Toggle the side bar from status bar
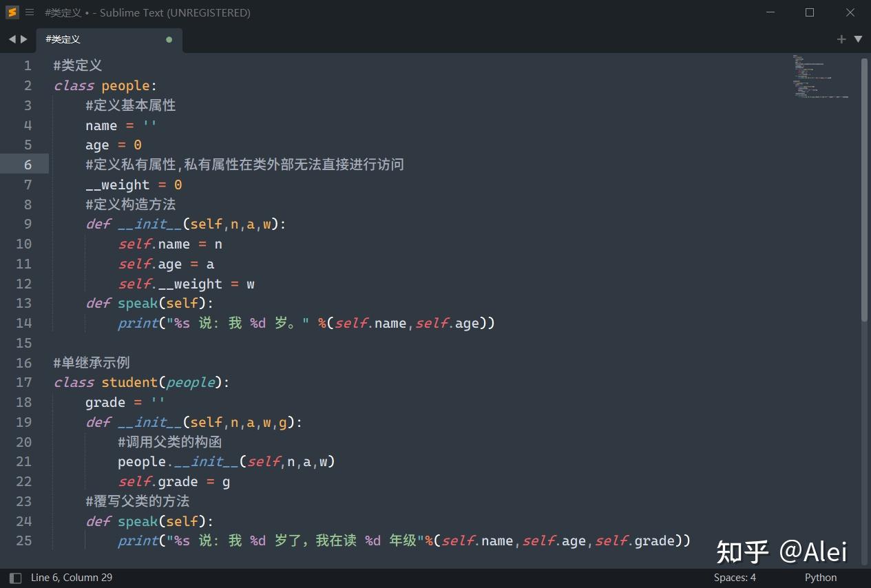This screenshot has height=588, width=871. [15, 578]
